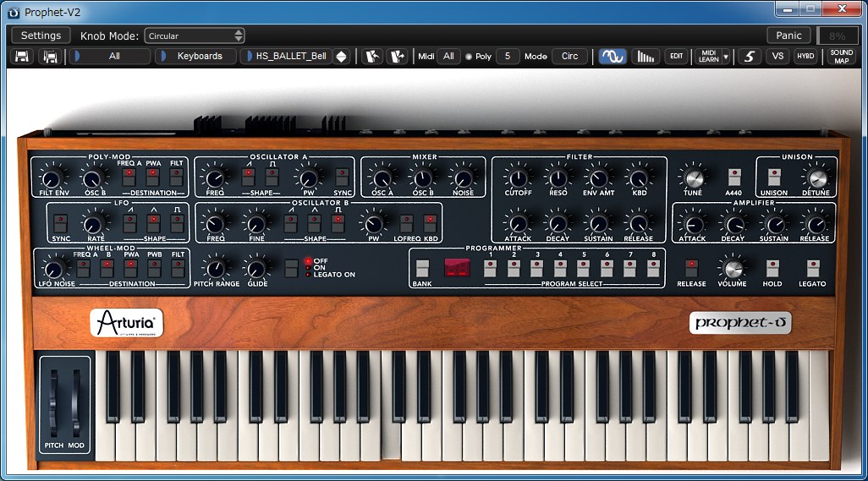Click the Poly-Mod FILT ENV knob
This screenshot has width=868, height=481.
click(52, 178)
